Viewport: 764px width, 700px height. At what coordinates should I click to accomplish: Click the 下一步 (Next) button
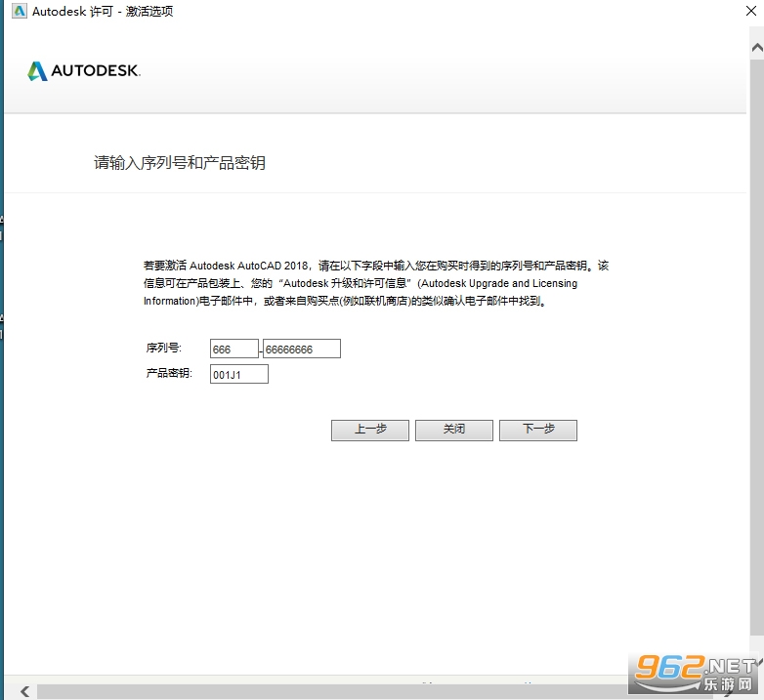[x=538, y=431]
